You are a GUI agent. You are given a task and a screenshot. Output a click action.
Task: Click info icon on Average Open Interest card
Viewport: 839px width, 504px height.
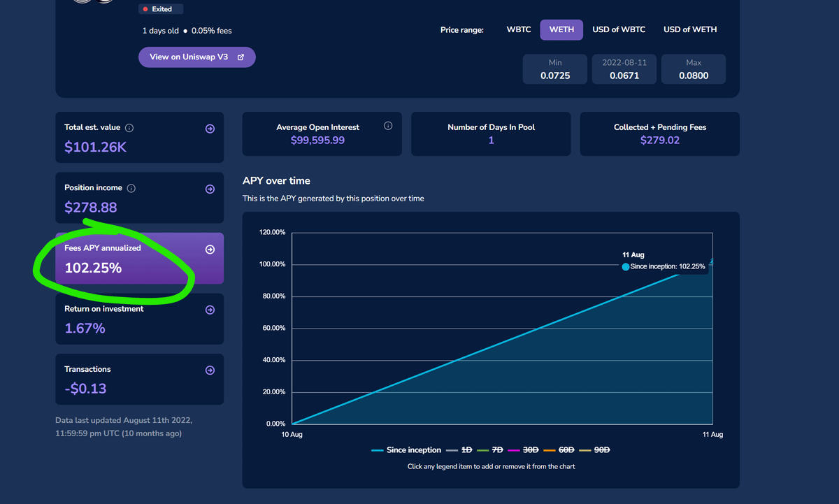[388, 126]
